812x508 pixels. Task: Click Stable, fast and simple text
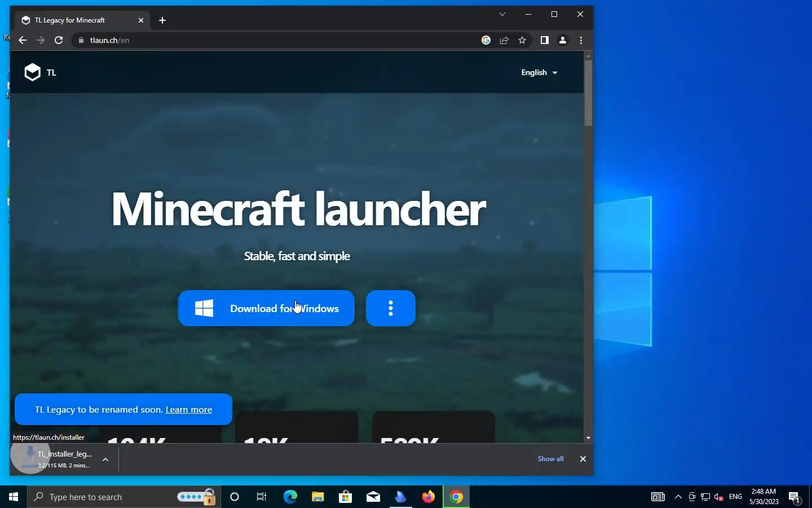click(297, 256)
